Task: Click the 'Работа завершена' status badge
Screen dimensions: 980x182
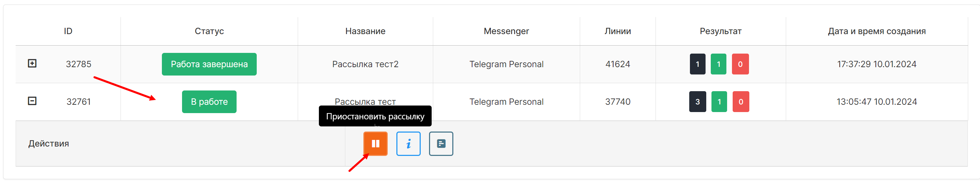Action: (209, 64)
